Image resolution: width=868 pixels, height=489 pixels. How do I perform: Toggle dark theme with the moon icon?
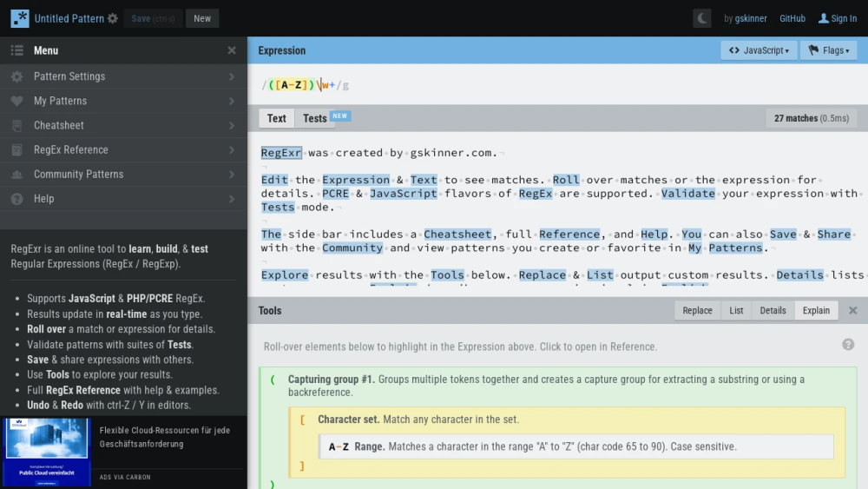[702, 18]
